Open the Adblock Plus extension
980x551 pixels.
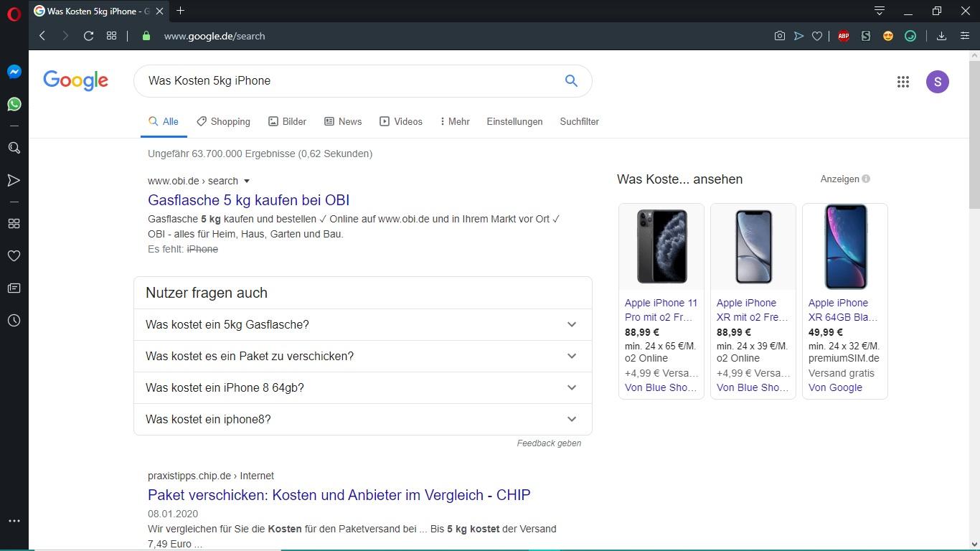click(844, 36)
